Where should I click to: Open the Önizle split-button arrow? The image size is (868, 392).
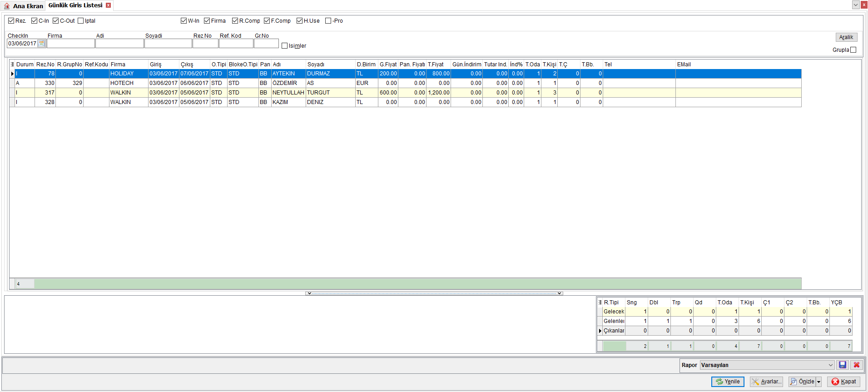818,382
